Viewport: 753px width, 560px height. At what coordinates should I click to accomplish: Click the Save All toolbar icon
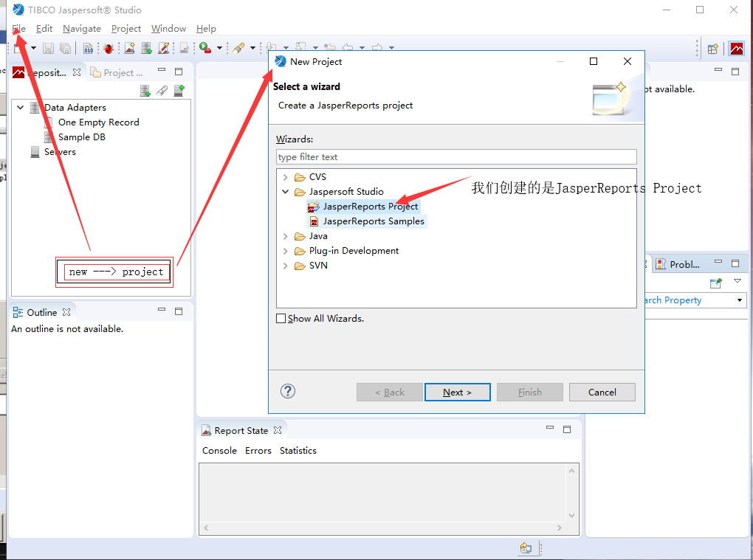[65, 48]
